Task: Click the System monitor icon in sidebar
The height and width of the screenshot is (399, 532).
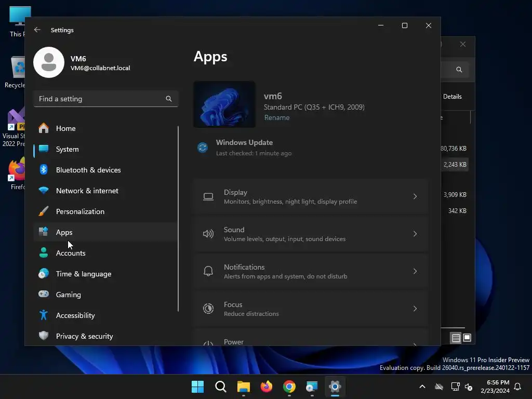Action: [x=44, y=149]
